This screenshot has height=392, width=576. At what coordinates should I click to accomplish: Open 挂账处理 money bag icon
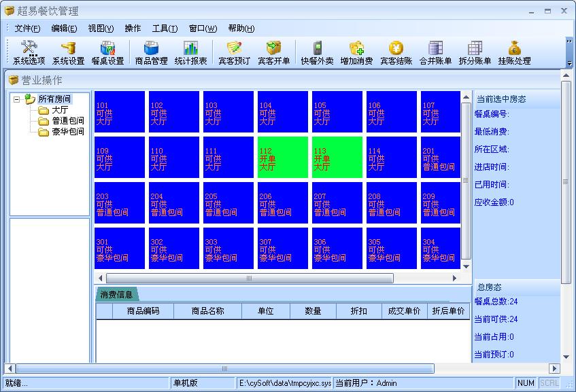click(x=514, y=52)
